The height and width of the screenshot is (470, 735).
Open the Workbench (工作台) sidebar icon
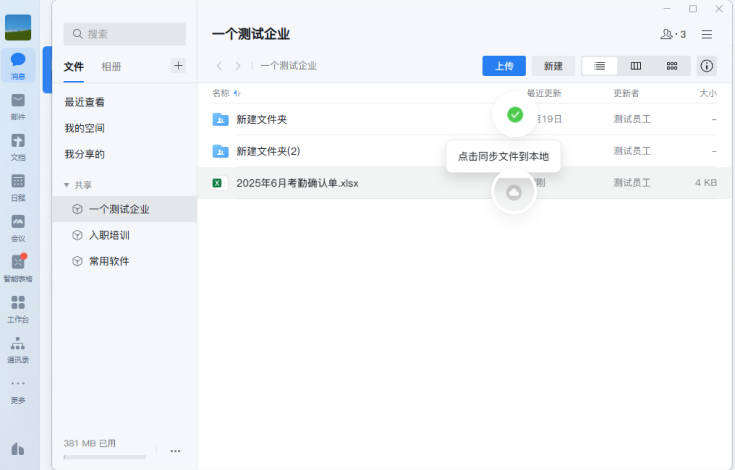click(18, 309)
